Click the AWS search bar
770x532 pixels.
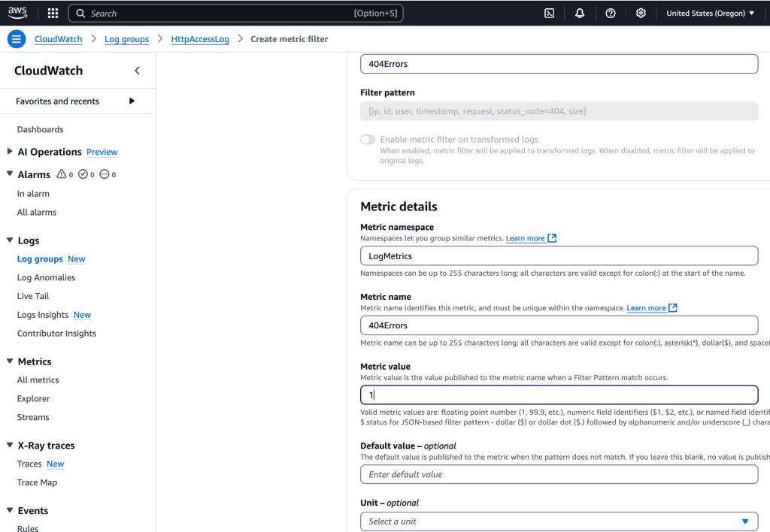coord(235,13)
